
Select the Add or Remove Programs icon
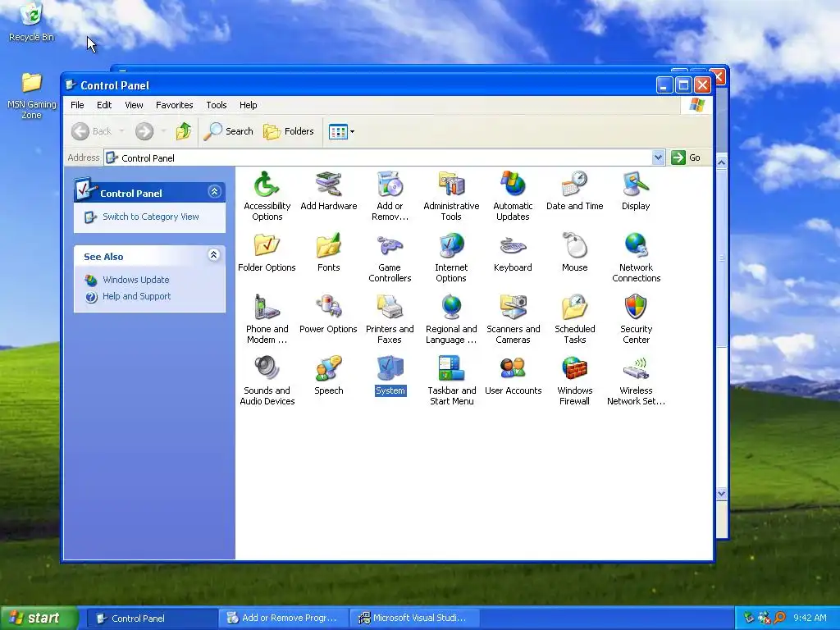[390, 196]
